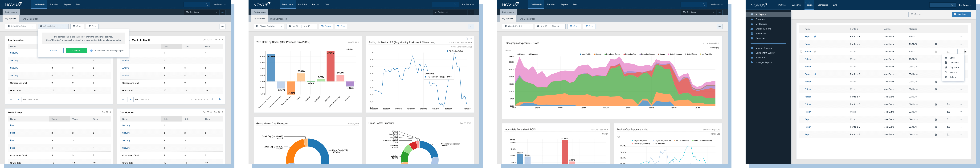Select the Shared With Me people icon
Image resolution: width=980 pixels, height=168 pixels.
752,29
